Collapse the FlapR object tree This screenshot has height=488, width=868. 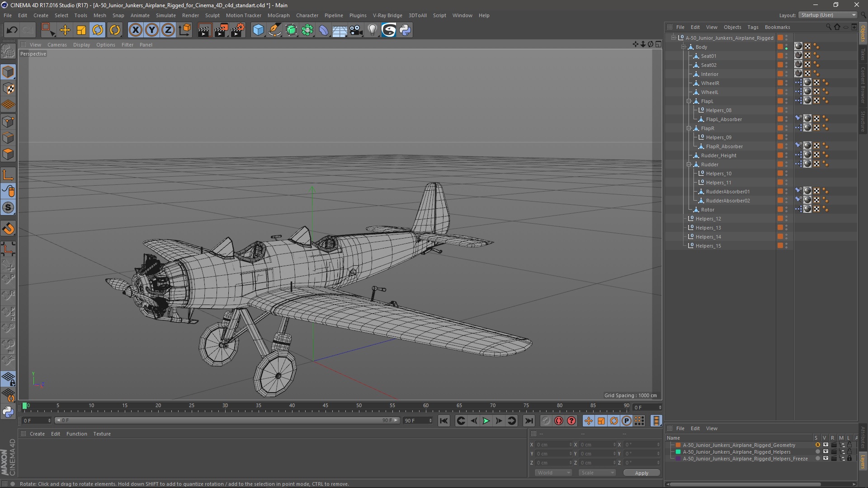689,128
